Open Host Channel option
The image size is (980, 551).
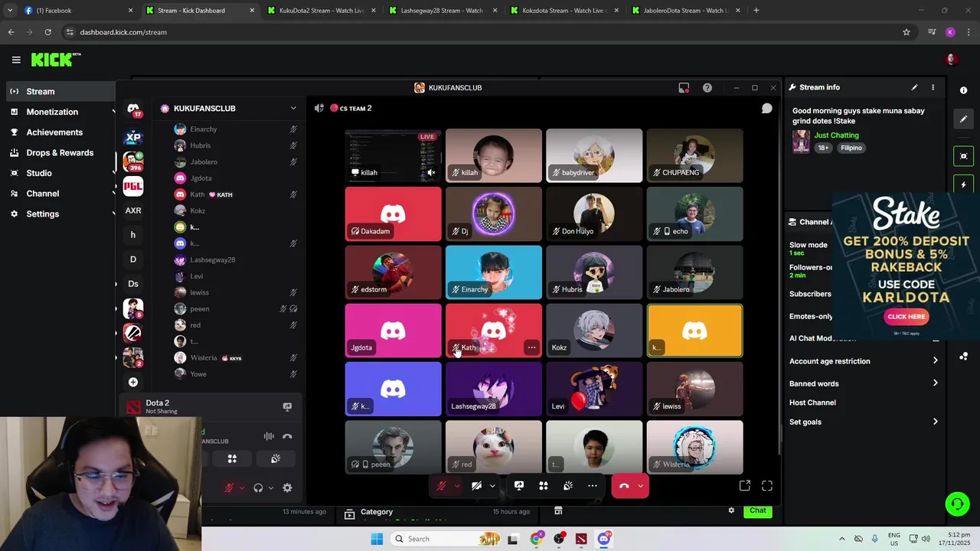coord(812,403)
